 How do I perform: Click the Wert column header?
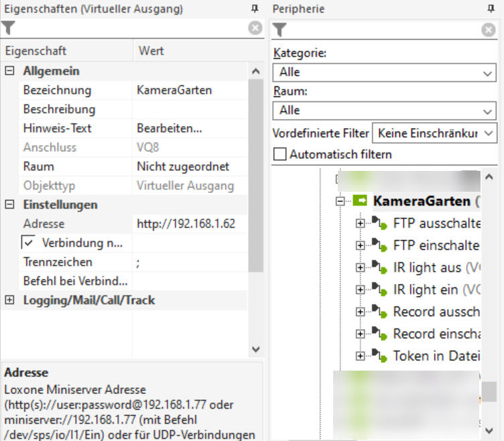pos(198,51)
